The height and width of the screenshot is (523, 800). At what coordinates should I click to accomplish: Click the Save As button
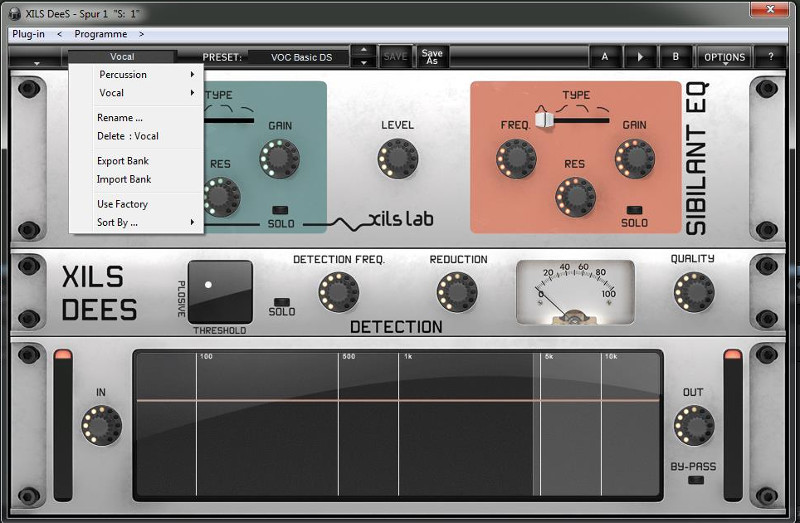tap(432, 57)
